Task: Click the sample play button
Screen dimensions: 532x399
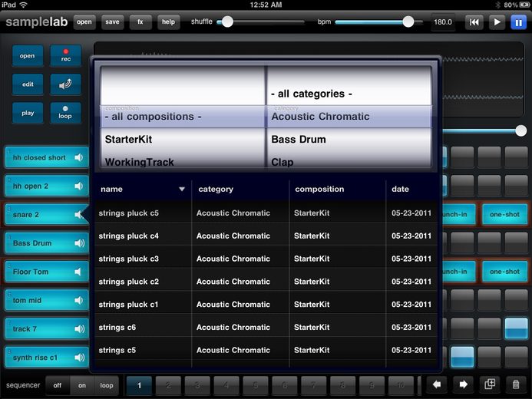Action: (x=28, y=113)
